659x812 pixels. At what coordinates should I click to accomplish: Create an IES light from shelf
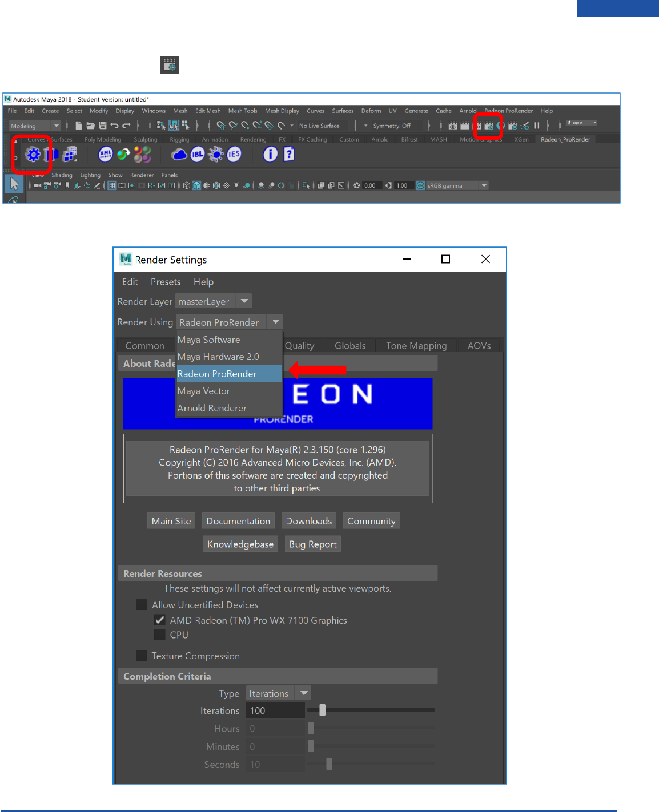coord(234,154)
